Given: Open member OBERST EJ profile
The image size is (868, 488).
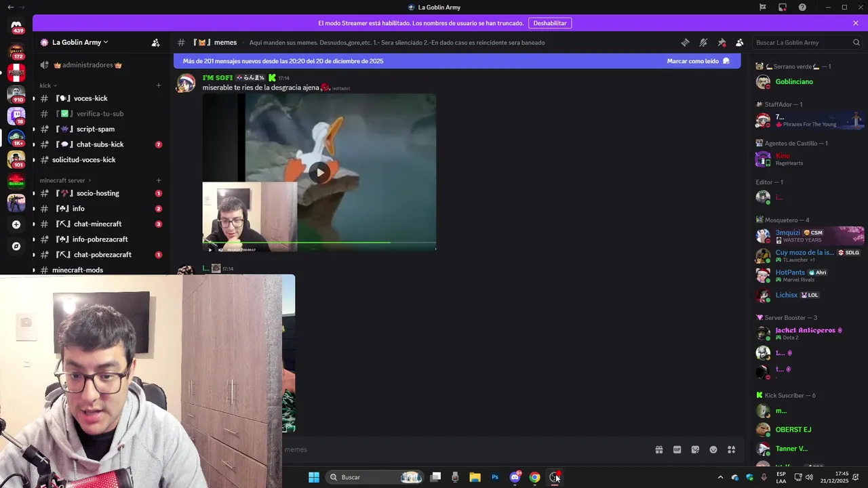Looking at the screenshot, I should [x=793, y=430].
